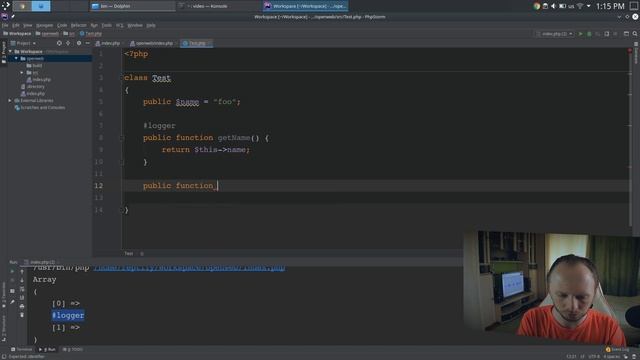
Task: Open the Wi-Fi network tray icon
Action: point(580,6)
